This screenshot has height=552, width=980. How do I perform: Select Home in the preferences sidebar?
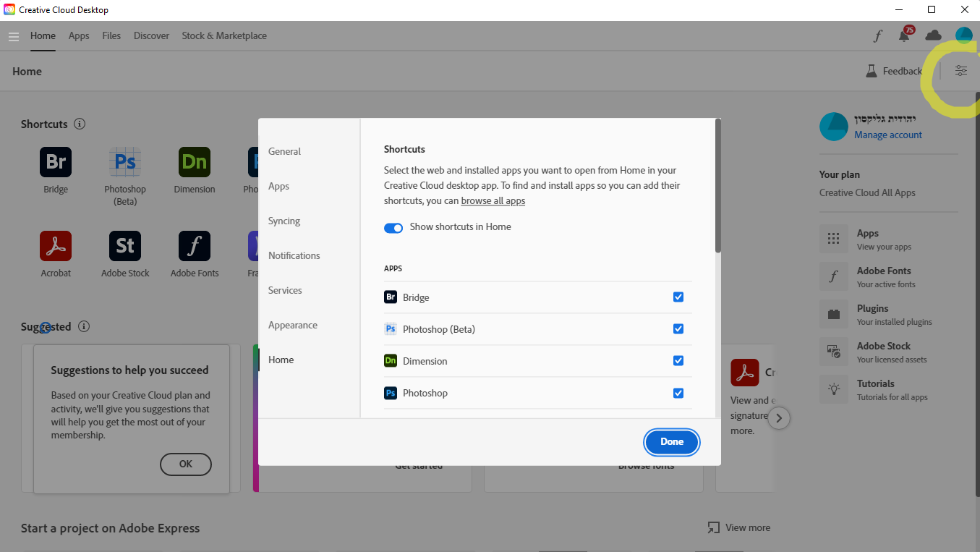[281, 360]
